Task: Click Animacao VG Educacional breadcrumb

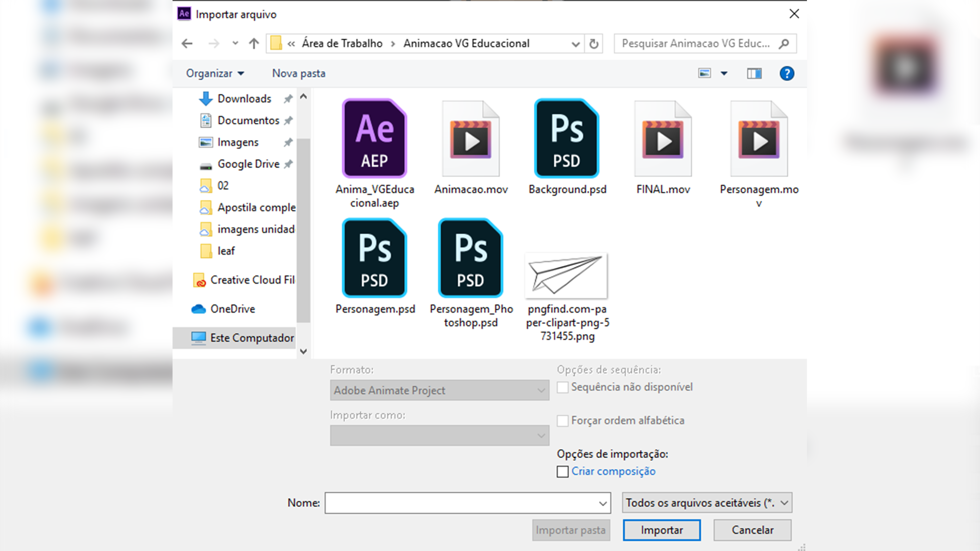Action: (467, 44)
